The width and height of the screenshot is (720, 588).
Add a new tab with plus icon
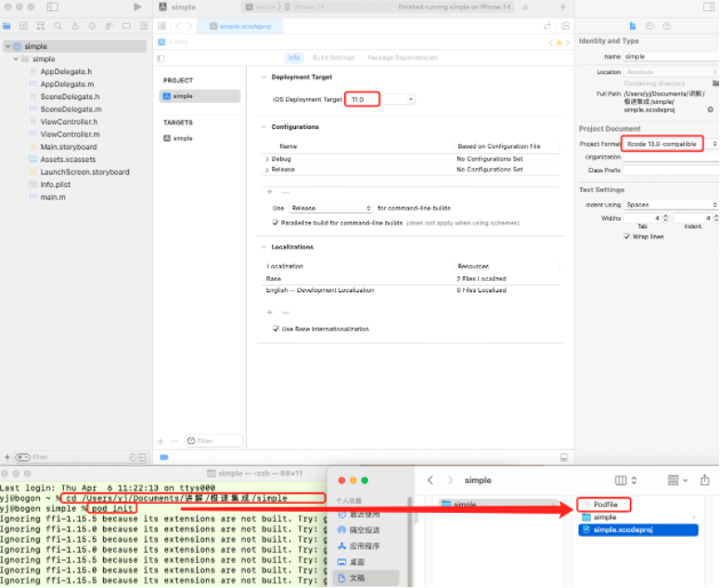coord(563,6)
